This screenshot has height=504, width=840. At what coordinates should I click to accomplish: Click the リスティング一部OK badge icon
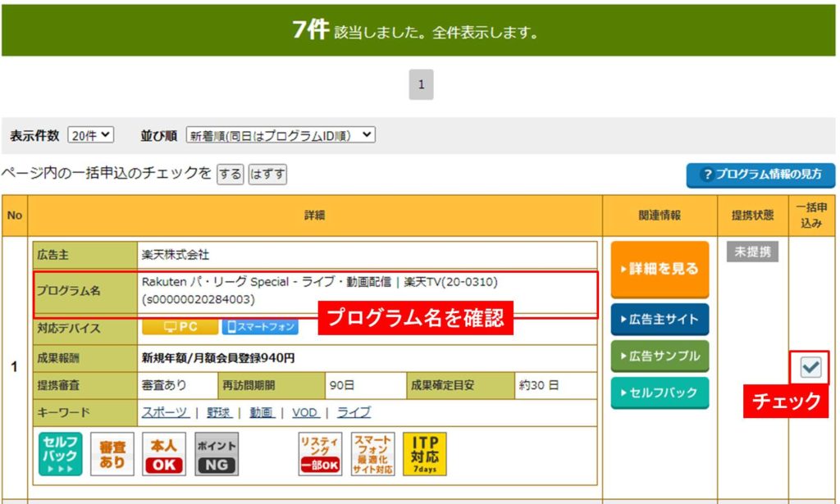[320, 454]
